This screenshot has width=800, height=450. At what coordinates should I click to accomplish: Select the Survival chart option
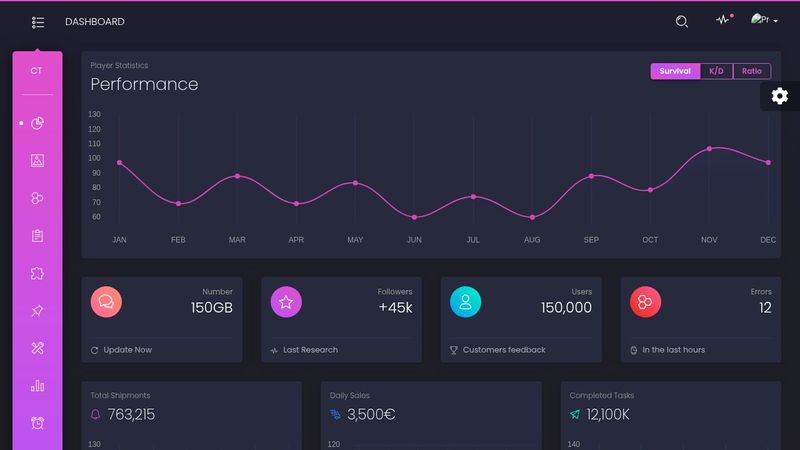(675, 71)
